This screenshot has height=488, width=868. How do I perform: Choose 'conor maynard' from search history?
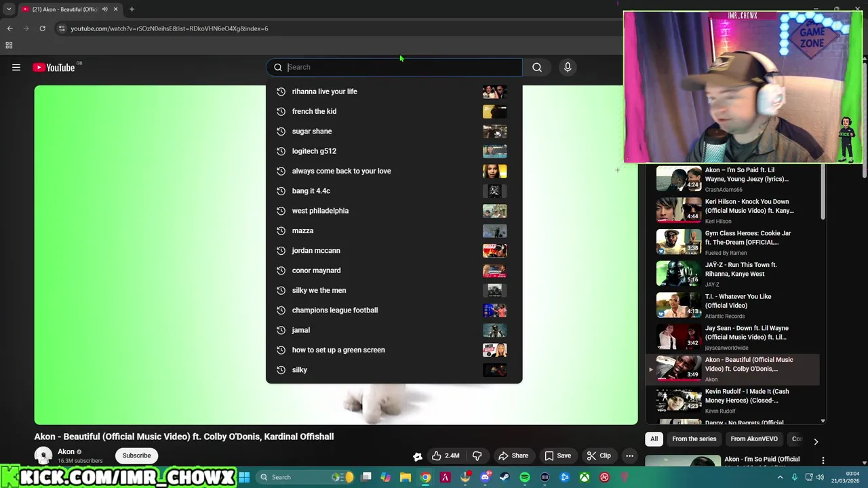[394, 270]
